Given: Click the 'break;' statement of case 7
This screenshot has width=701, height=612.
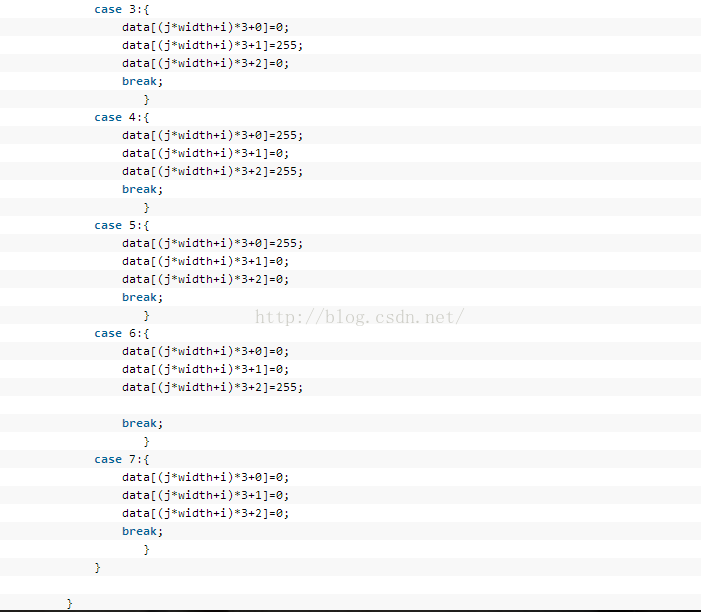Looking at the screenshot, I should coord(143,532).
